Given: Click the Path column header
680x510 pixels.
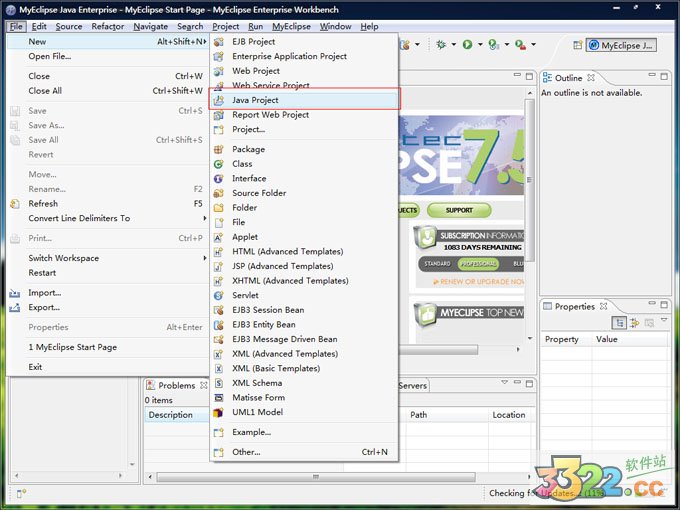Looking at the screenshot, I should (x=447, y=415).
